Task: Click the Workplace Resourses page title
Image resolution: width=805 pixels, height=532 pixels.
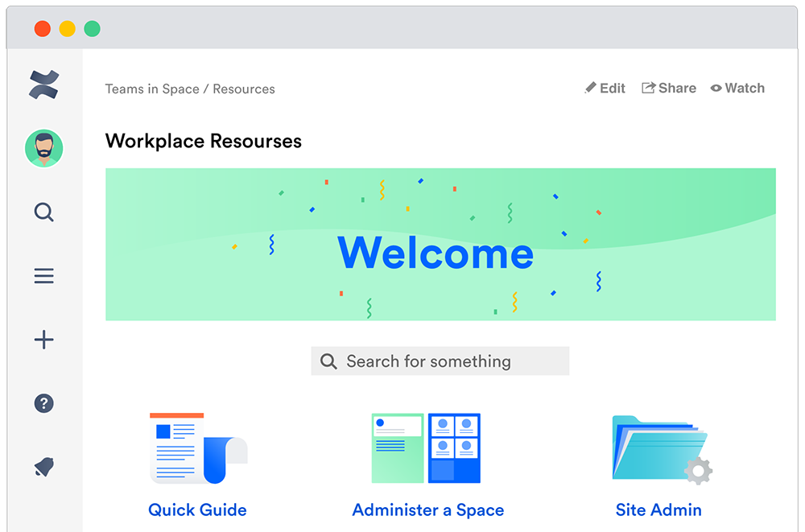Action: point(204,141)
